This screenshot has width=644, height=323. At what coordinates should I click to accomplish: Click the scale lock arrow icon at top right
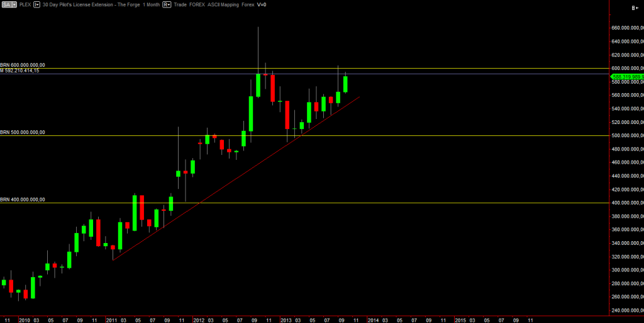click(635, 8)
